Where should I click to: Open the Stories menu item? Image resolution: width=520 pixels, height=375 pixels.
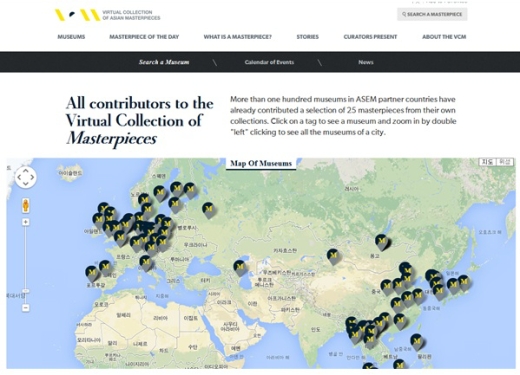coord(308,37)
